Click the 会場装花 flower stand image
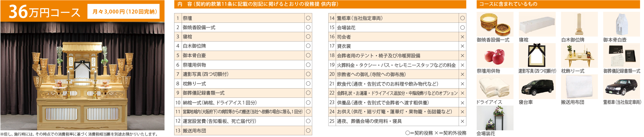This screenshot has width=644, height=137. [x=495, y=118]
